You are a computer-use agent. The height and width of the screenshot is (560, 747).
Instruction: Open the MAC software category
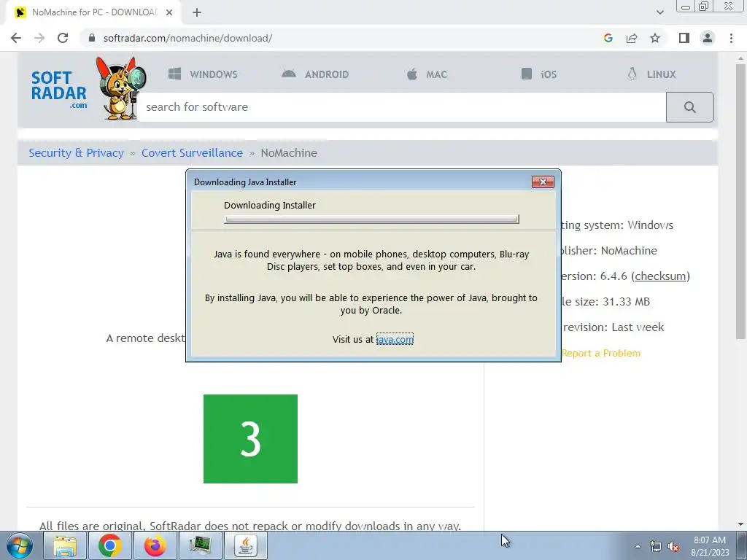click(427, 74)
